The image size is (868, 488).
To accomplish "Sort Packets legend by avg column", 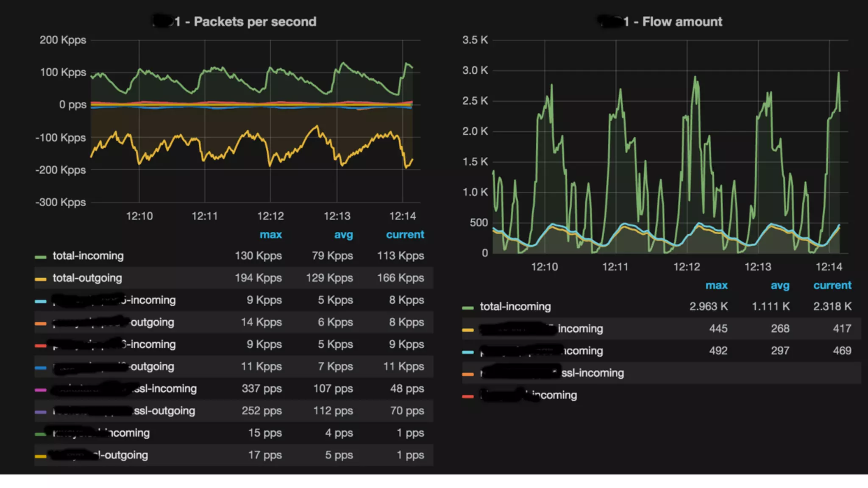I will tap(343, 235).
